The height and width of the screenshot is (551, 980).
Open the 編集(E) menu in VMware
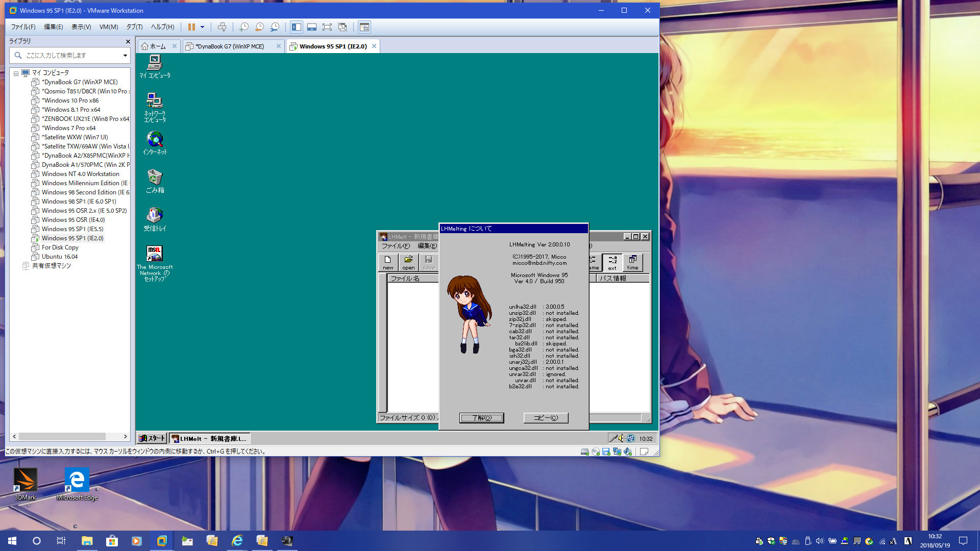click(54, 27)
